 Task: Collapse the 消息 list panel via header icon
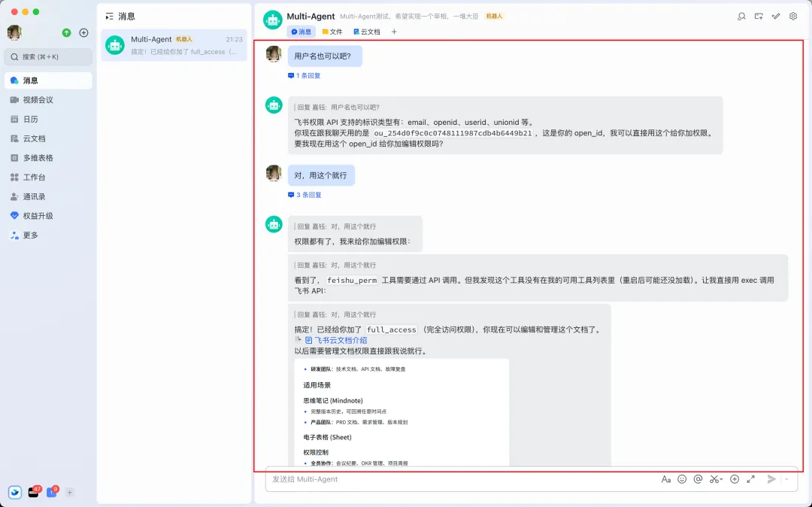109,17
